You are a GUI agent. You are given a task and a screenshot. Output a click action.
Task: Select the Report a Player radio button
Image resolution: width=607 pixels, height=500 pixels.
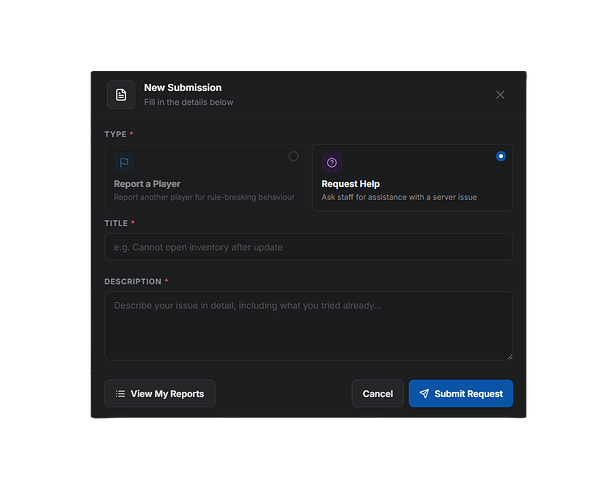(x=293, y=156)
